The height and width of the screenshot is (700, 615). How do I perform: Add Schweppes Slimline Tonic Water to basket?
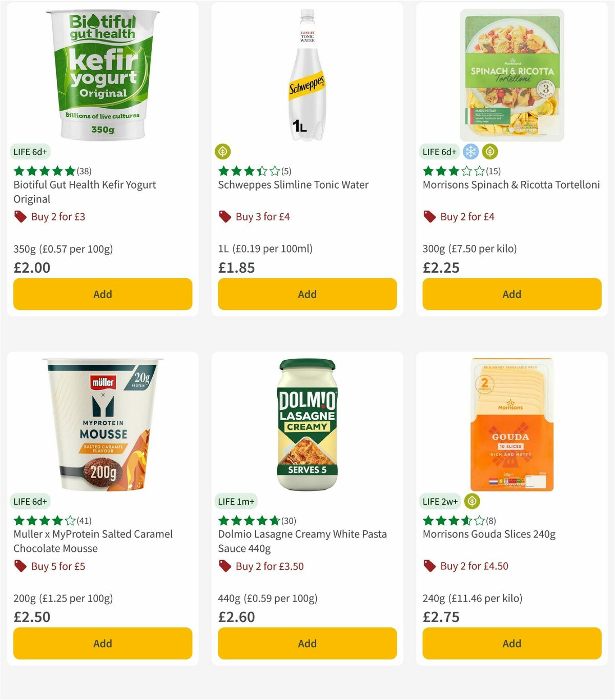(x=307, y=294)
